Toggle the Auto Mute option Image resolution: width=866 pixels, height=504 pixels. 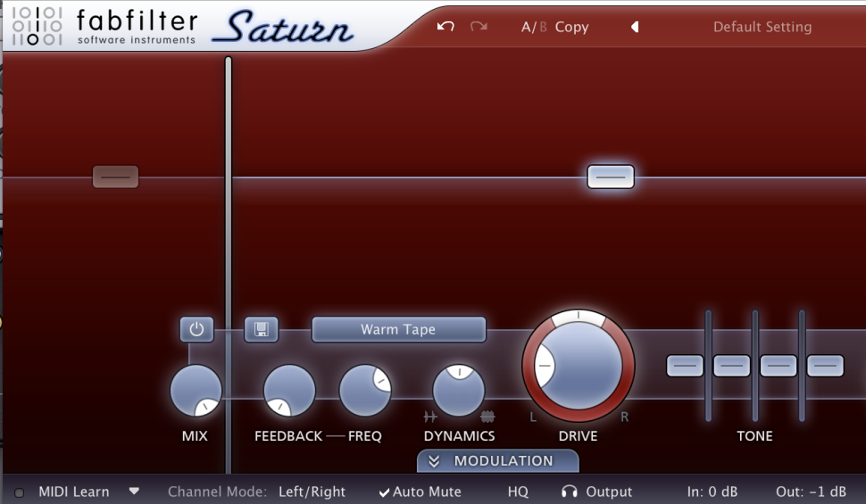click(420, 492)
